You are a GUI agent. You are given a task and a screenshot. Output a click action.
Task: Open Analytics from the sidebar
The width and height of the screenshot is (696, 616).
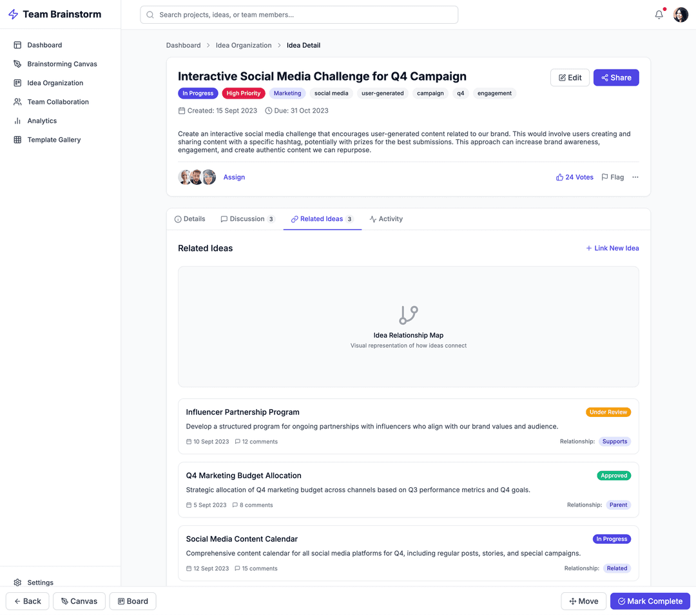pyautogui.click(x=42, y=120)
